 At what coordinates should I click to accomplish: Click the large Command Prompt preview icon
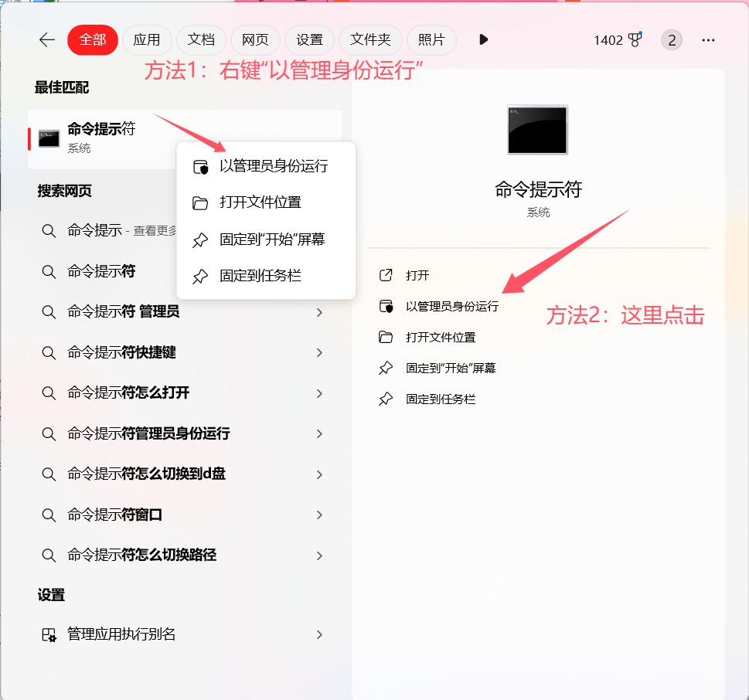click(x=537, y=129)
